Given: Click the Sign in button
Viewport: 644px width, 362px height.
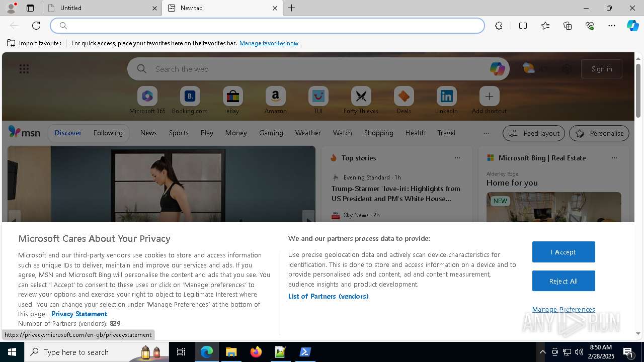Looking at the screenshot, I should click(x=602, y=69).
